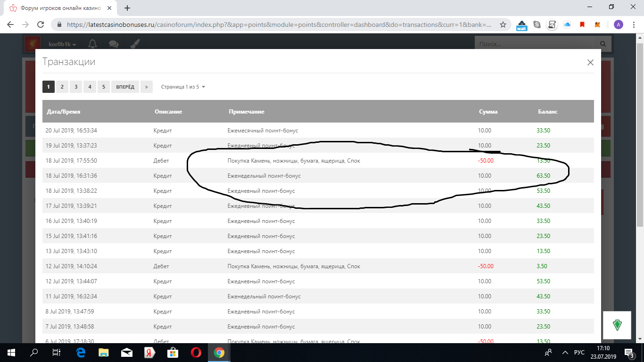
Task: Click the paintbrush theme icon
Action: (x=134, y=44)
